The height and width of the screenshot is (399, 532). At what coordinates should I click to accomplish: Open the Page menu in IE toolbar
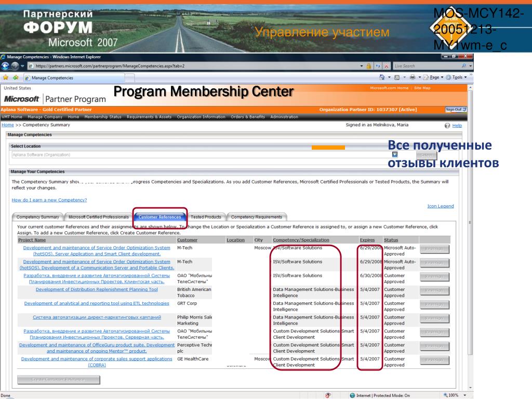pos(433,77)
